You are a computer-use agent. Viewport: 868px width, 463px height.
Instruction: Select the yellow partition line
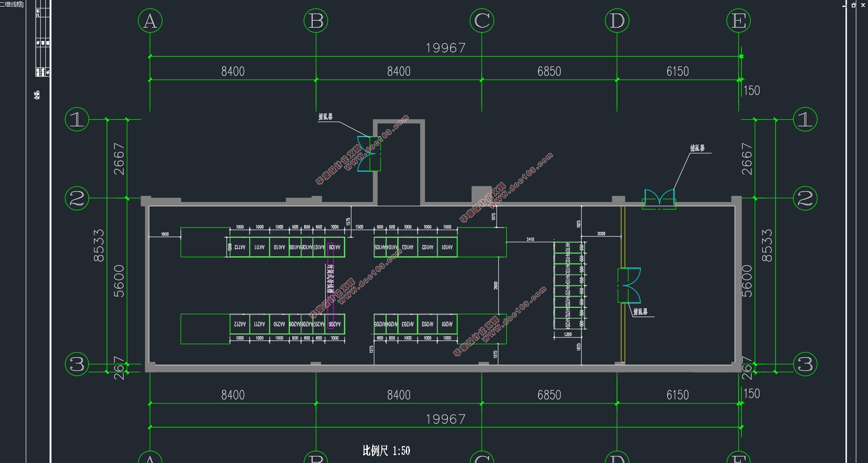tap(623, 284)
